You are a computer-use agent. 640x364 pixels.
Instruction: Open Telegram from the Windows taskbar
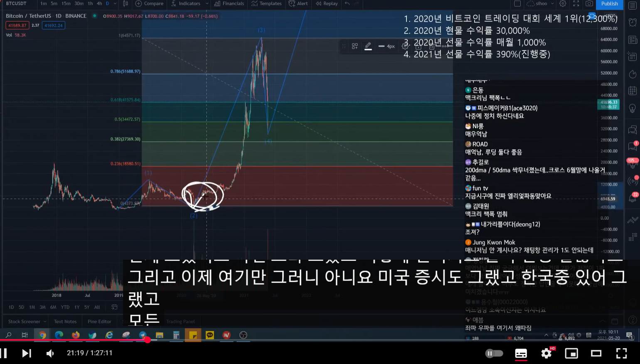point(143,335)
